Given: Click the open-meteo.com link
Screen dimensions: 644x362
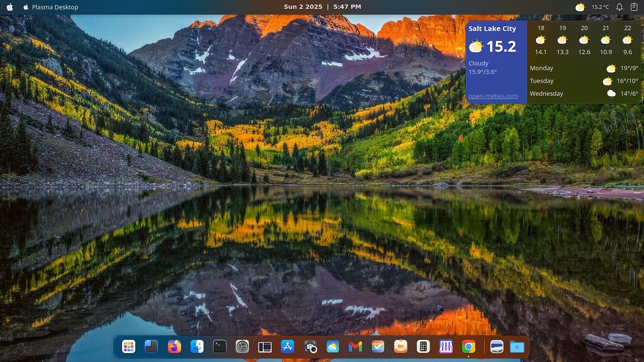Looking at the screenshot, I should (x=493, y=96).
